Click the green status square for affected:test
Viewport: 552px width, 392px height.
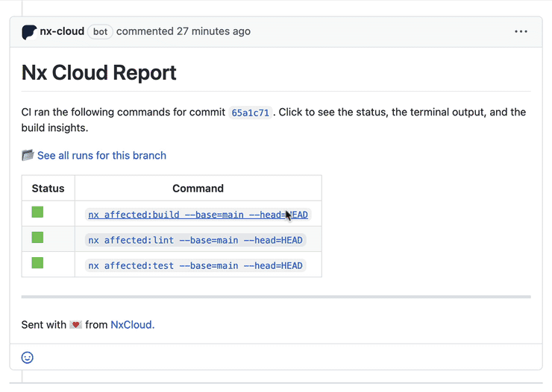tap(37, 262)
